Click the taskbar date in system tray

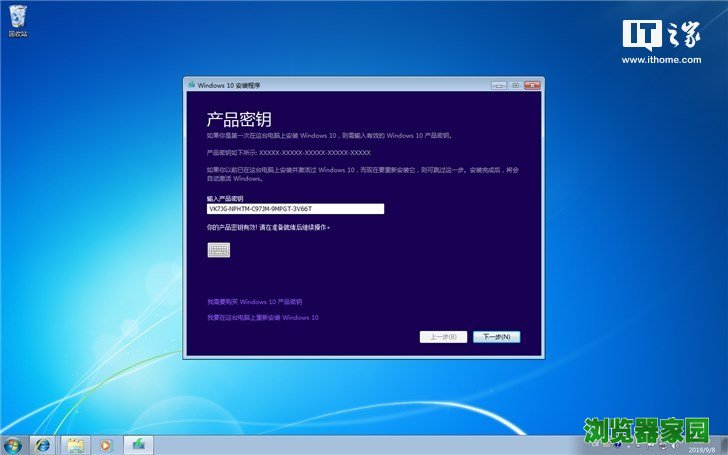pyautogui.click(x=706, y=450)
